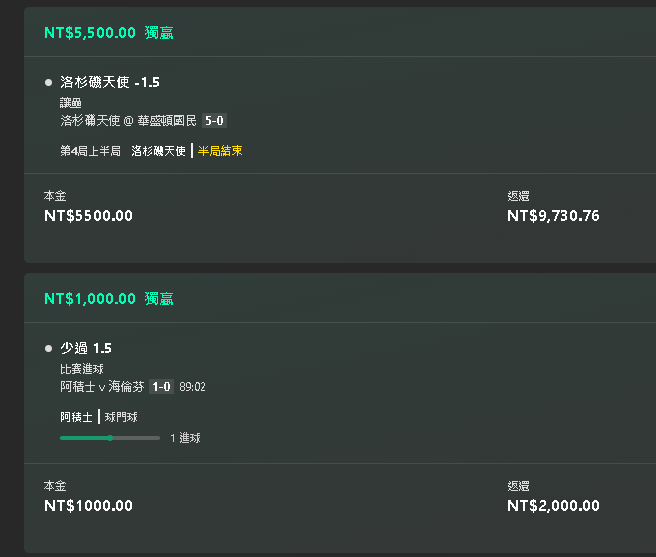This screenshot has width=656, height=557.
Task: Click the 半局結束 status text
Action: pyautogui.click(x=220, y=151)
